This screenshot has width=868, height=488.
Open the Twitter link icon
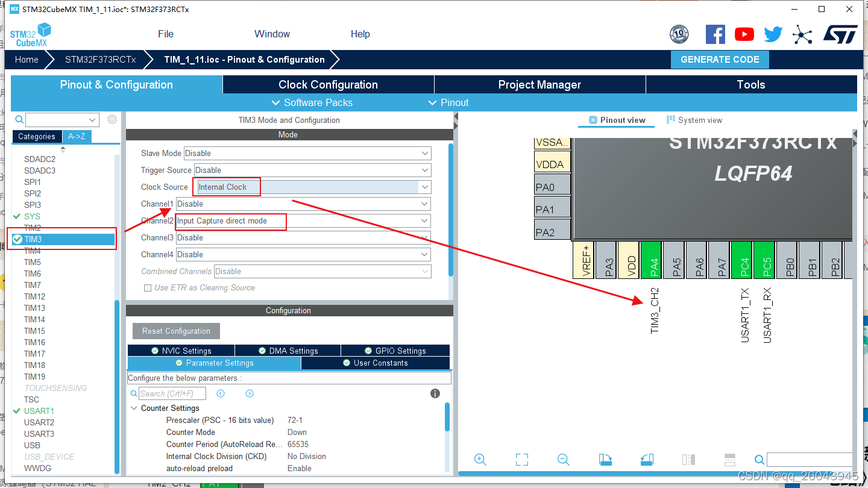click(x=773, y=34)
